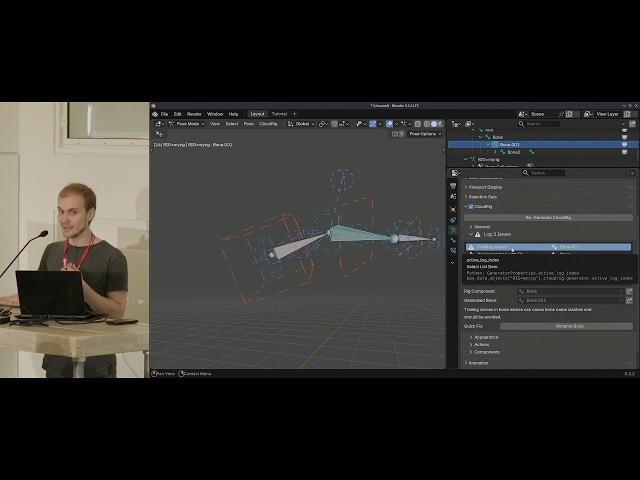Open the Scene selector icon

tap(523, 114)
